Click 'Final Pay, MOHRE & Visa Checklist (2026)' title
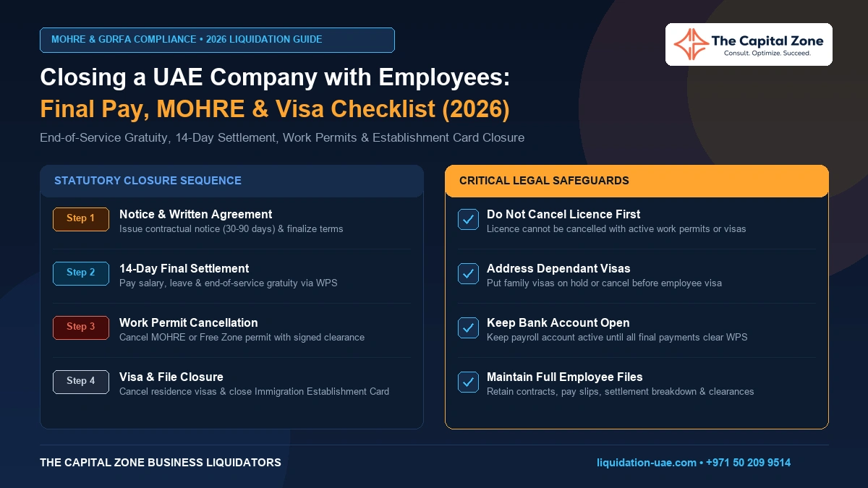 coord(275,109)
